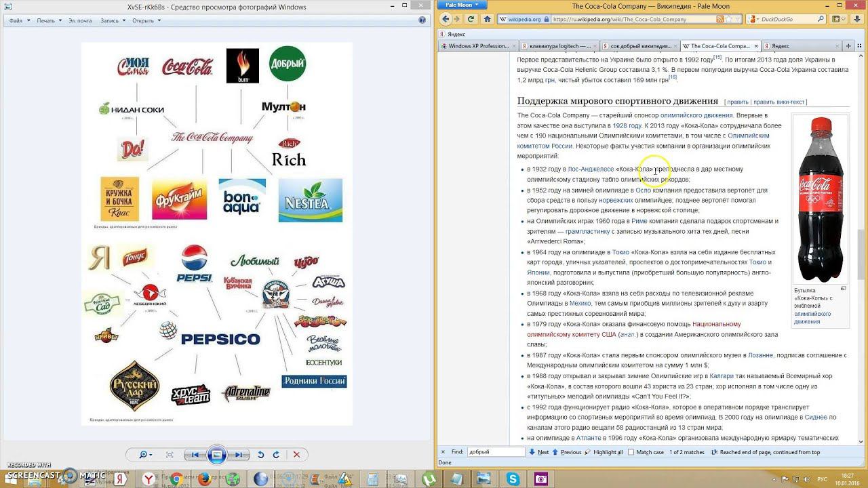Click the URL address field
The width and height of the screenshot is (868, 488).
(x=634, y=19)
